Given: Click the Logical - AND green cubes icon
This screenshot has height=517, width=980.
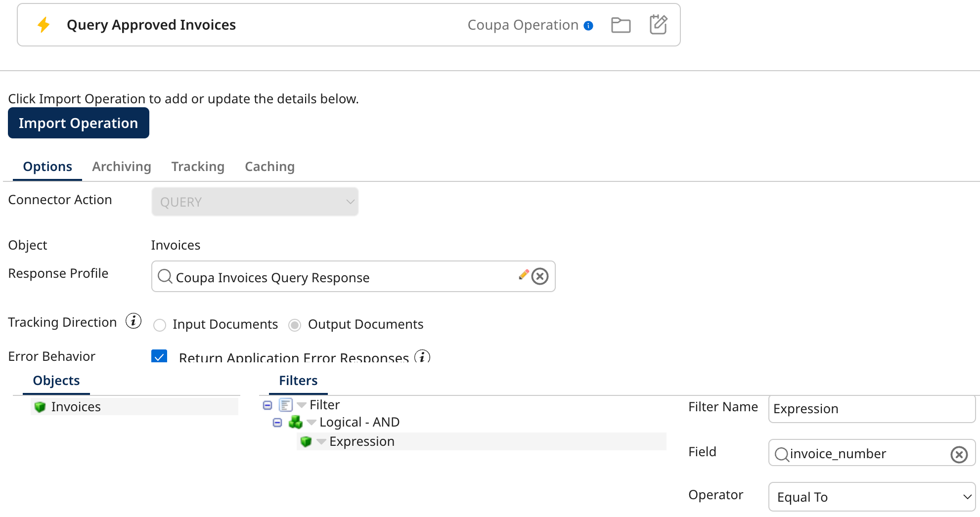Looking at the screenshot, I should pyautogui.click(x=295, y=422).
